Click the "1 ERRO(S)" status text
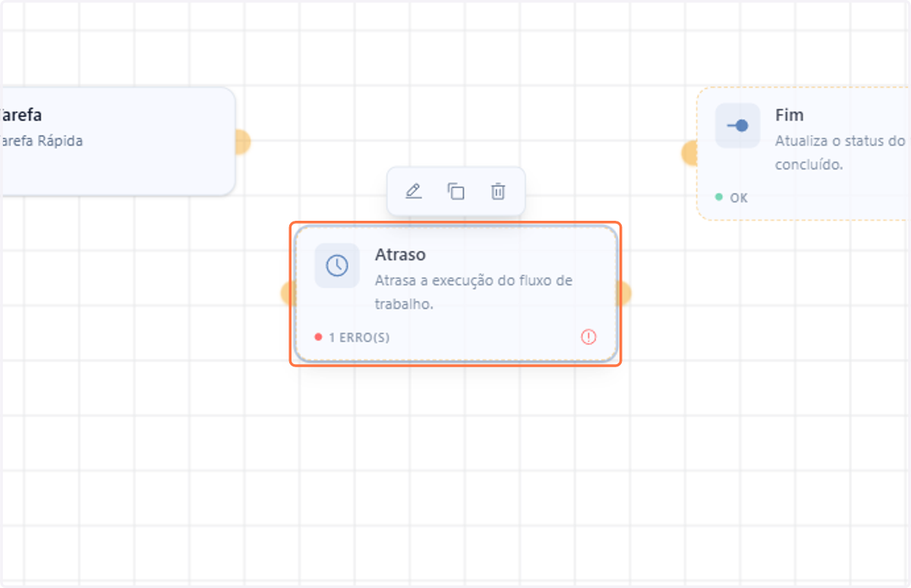 click(358, 338)
